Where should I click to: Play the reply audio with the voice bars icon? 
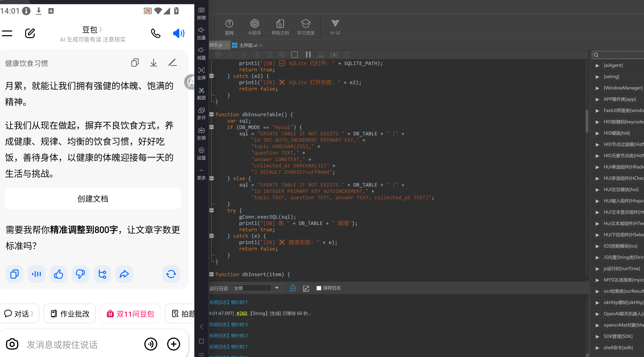click(36, 274)
